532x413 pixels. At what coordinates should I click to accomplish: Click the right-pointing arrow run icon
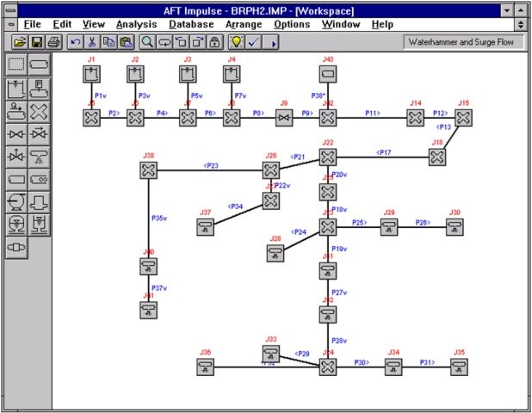click(x=271, y=42)
